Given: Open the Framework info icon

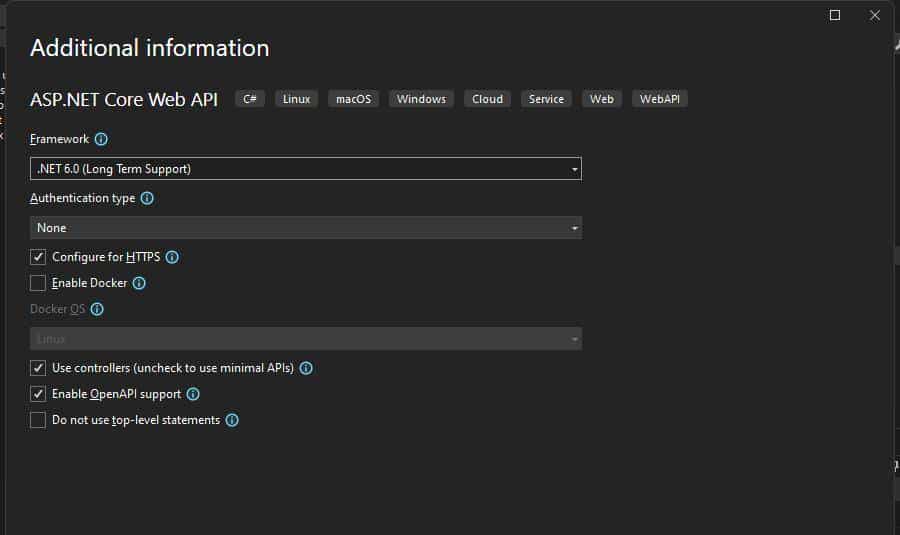Looking at the screenshot, I should point(101,139).
